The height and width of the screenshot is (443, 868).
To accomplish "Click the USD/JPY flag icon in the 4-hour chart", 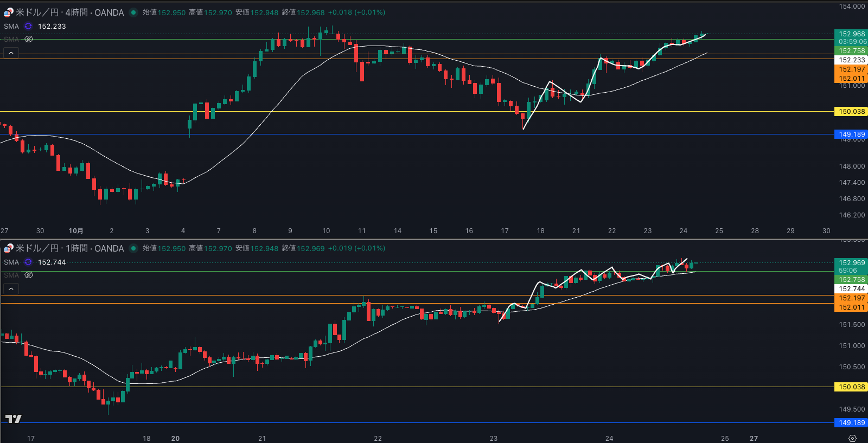I will click(x=8, y=12).
